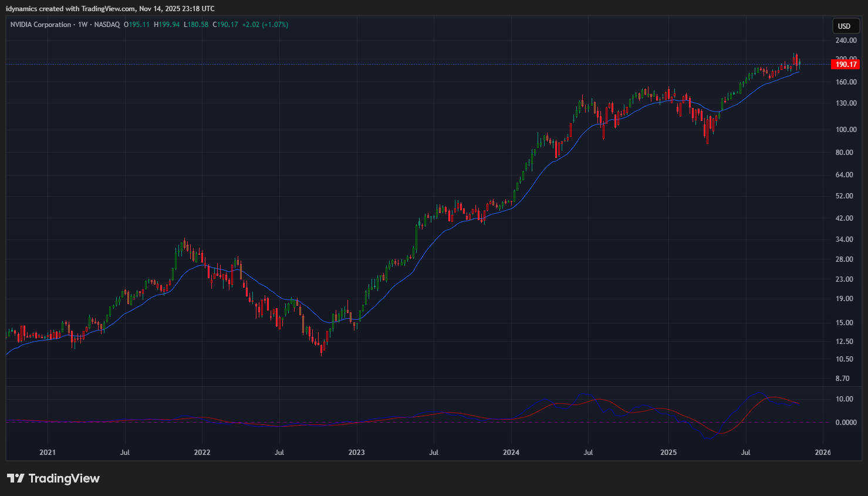Click the 2024 year marker on time axis
This screenshot has width=868, height=496.
click(511, 453)
